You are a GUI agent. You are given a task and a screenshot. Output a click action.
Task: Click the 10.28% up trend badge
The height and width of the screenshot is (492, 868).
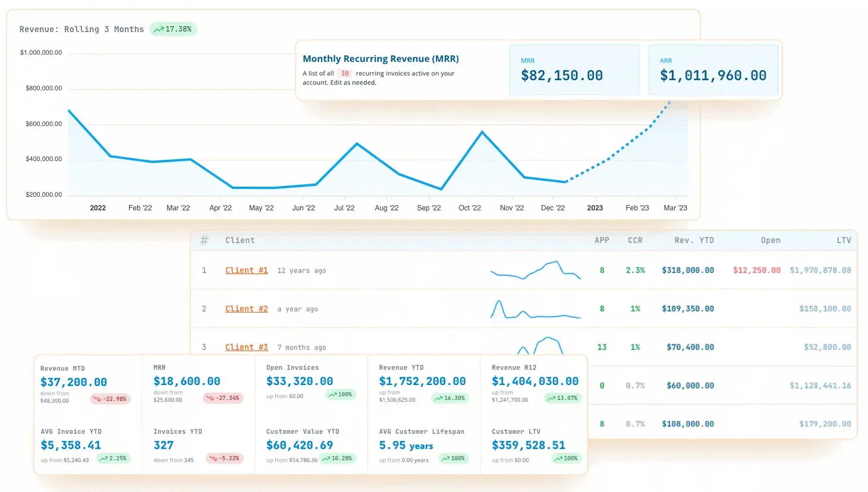click(x=338, y=459)
